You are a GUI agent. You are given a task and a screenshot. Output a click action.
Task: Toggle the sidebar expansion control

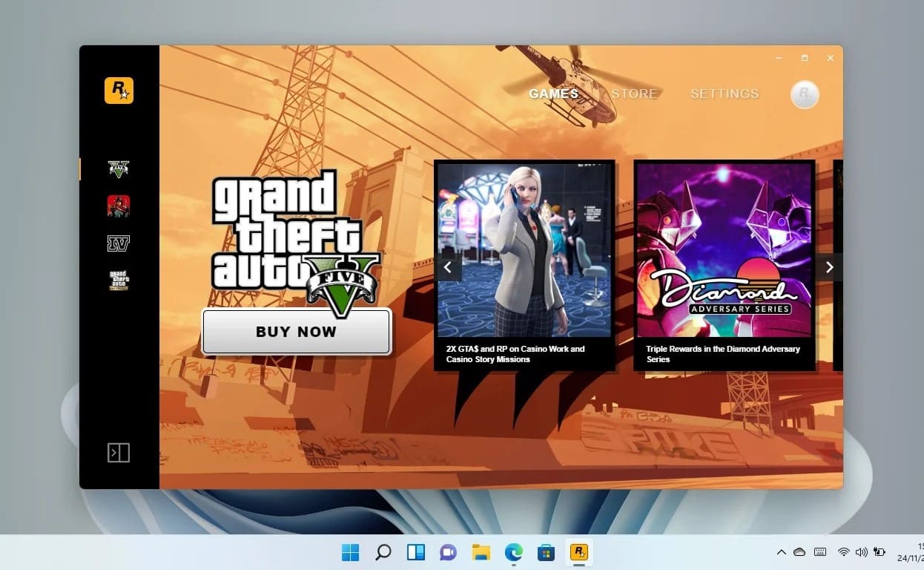(x=118, y=451)
